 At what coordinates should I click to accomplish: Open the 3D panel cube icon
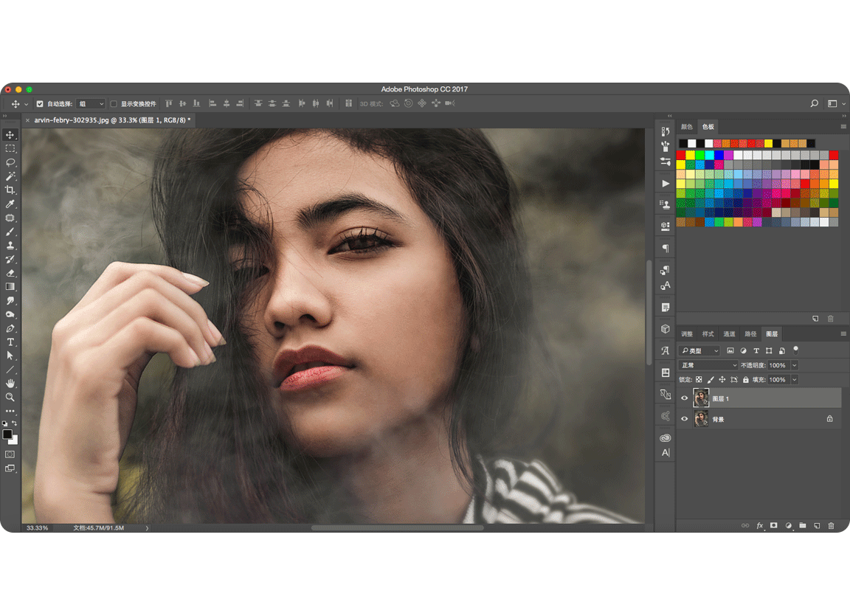pyautogui.click(x=665, y=329)
